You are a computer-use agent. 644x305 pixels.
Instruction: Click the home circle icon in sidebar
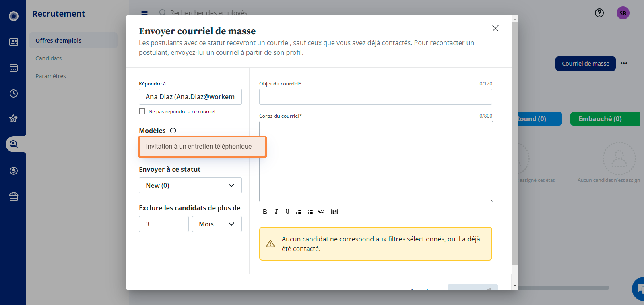[13, 16]
